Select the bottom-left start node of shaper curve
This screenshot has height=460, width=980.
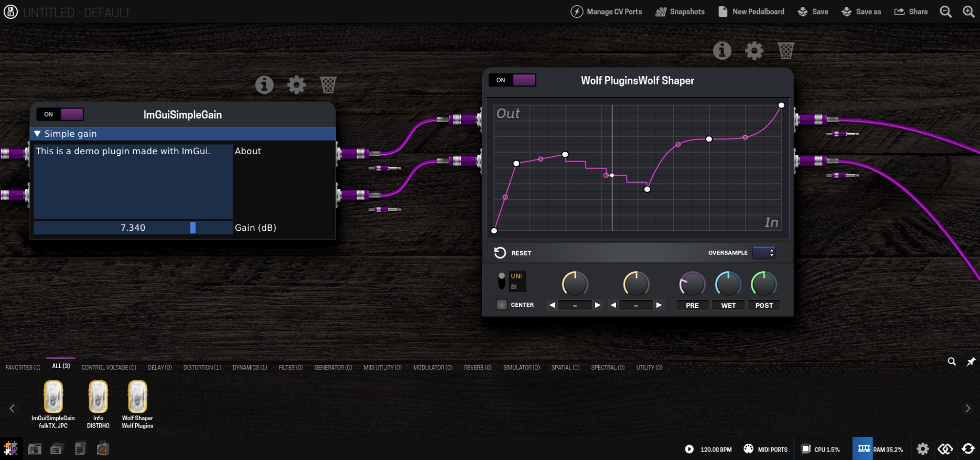coord(494,231)
